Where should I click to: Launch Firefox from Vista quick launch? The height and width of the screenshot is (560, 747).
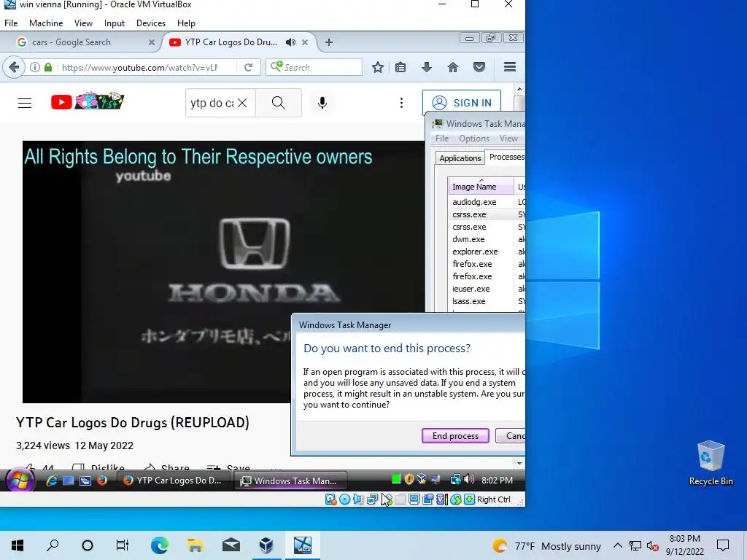point(102,481)
